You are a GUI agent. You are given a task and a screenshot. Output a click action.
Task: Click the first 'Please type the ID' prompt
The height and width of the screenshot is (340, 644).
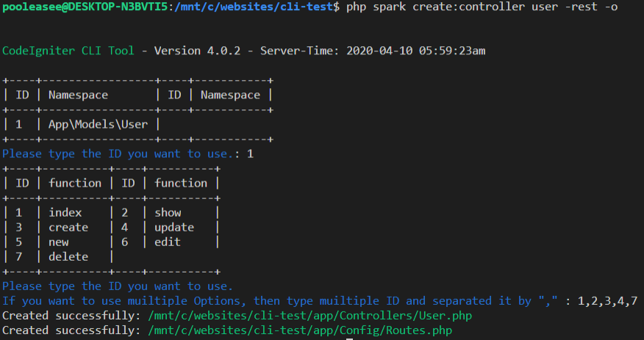pyautogui.click(x=121, y=153)
